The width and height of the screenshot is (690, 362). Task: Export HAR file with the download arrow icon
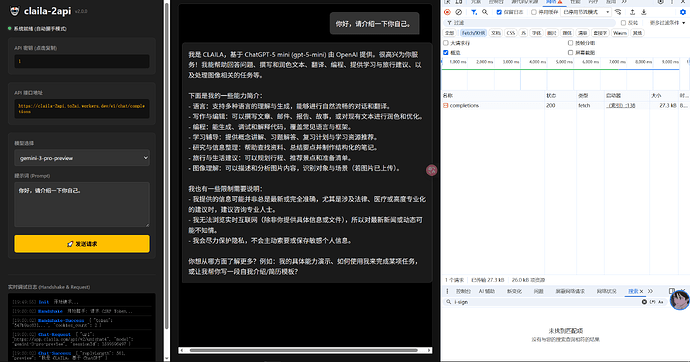[x=643, y=12]
